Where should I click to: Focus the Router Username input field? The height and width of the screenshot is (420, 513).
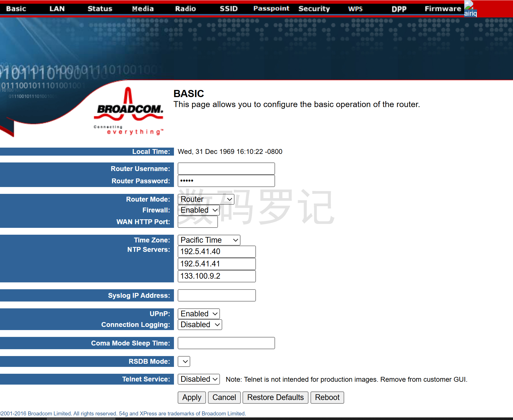(226, 169)
